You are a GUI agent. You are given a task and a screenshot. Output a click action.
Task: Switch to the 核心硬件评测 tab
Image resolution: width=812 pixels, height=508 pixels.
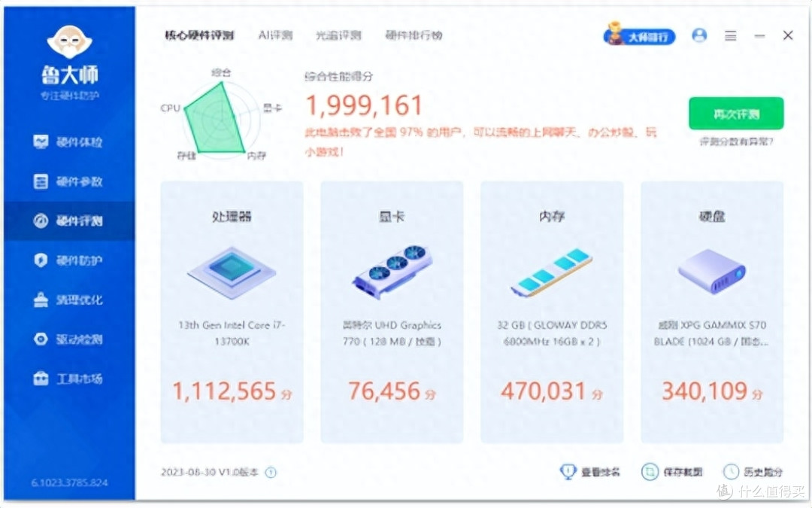pos(199,35)
